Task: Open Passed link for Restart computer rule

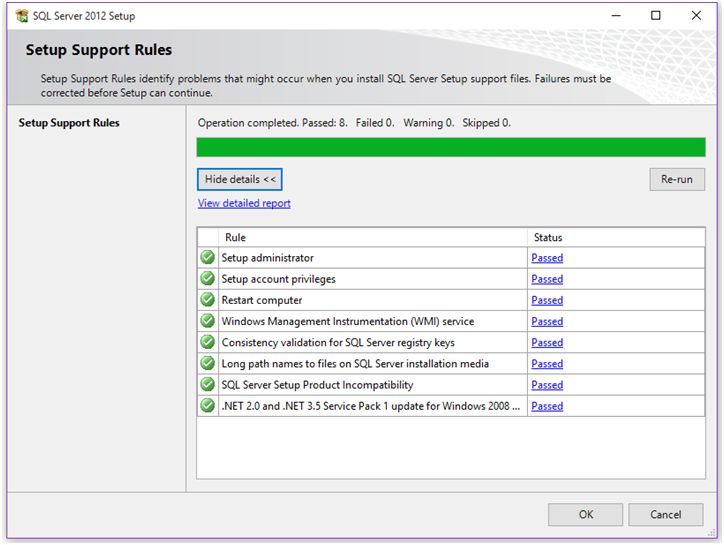Action: [x=547, y=300]
